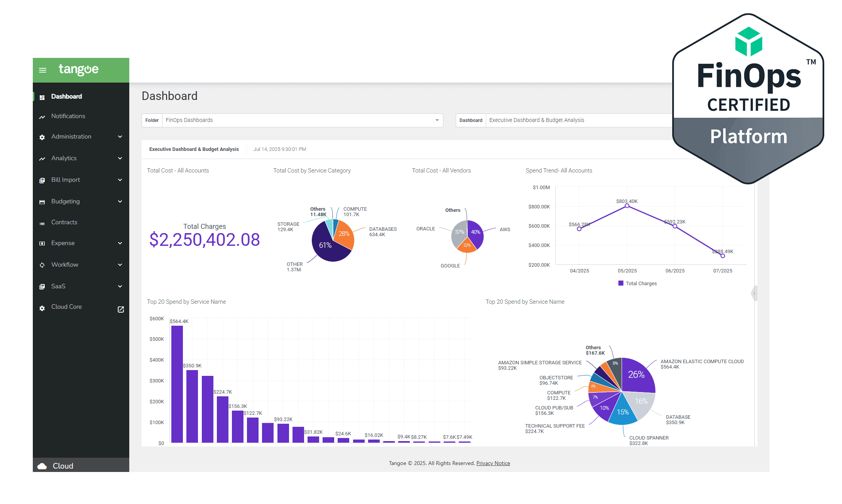The image size is (842, 504).
Task: Click the Dashboard grid icon in sidebar
Action: 42,97
